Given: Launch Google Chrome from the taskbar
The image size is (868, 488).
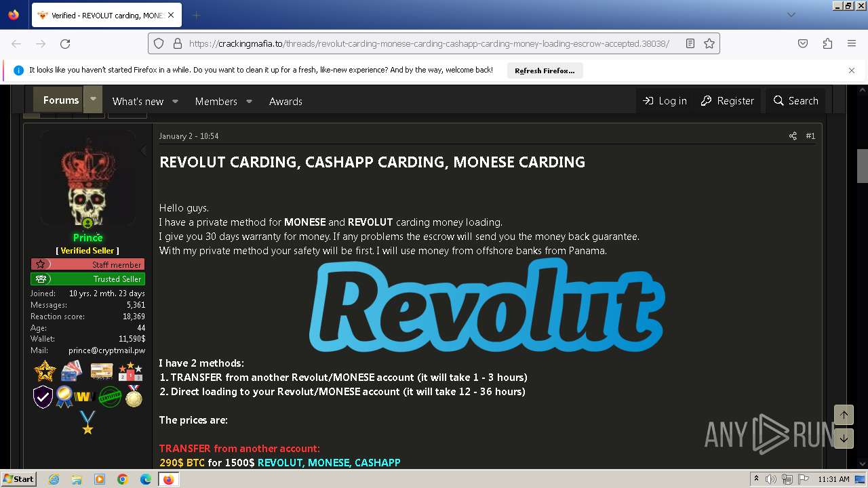Looking at the screenshot, I should pyautogui.click(x=123, y=479).
